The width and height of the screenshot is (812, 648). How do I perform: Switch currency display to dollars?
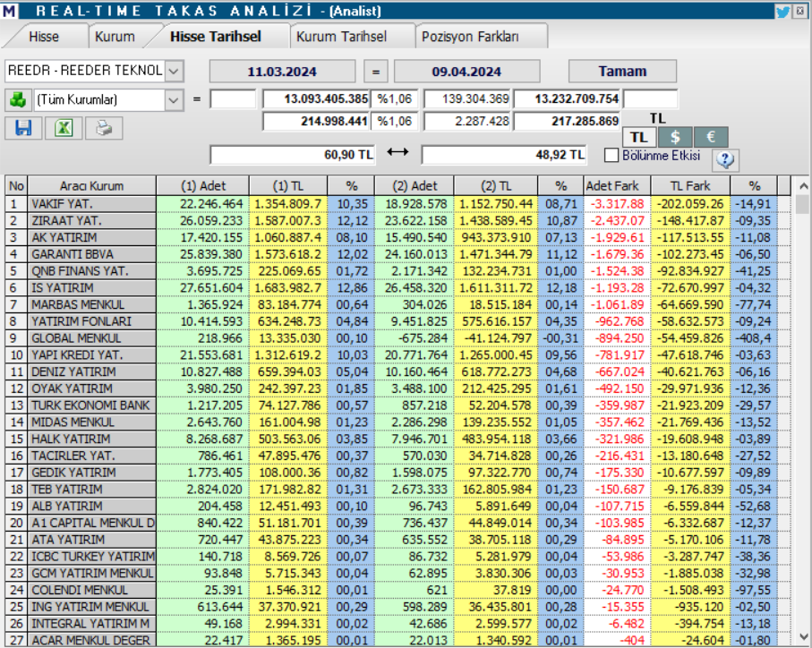pyautogui.click(x=674, y=137)
